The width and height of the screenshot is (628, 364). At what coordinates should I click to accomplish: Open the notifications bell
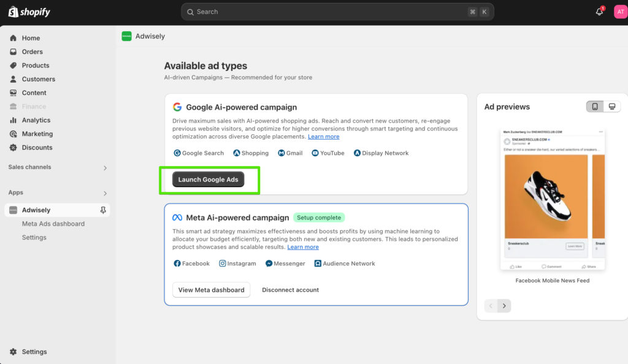point(599,12)
